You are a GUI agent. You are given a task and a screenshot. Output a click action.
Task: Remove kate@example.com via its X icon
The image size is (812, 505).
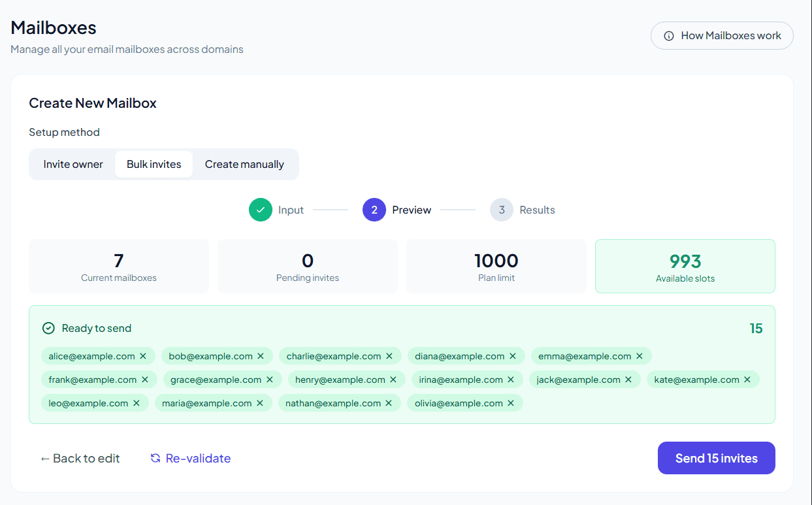click(747, 379)
